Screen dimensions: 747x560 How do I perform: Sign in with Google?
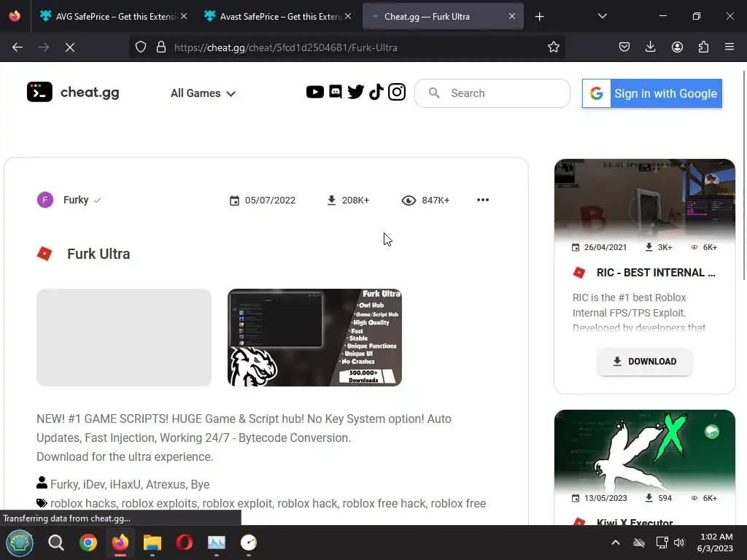point(651,93)
